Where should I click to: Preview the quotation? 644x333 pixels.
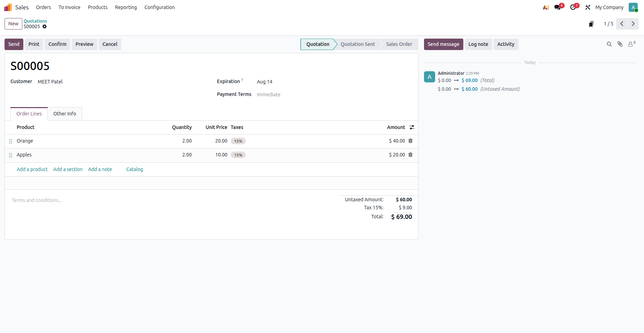click(84, 44)
